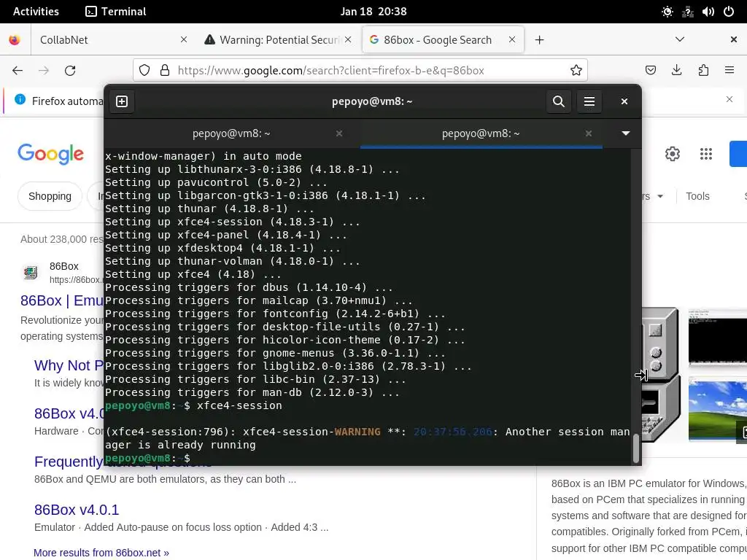Switch to the Warning: Potential Security tab
This screenshot has height=560, width=747.
(x=279, y=40)
